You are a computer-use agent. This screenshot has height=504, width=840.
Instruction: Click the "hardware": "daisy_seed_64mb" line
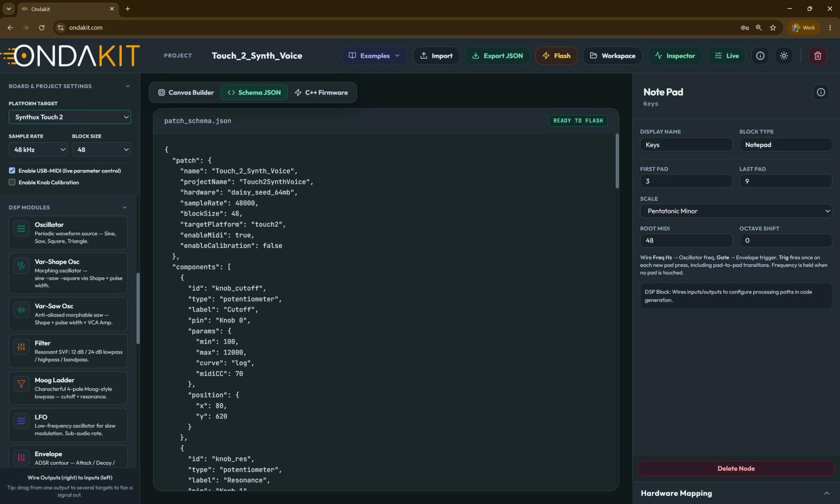pos(239,192)
